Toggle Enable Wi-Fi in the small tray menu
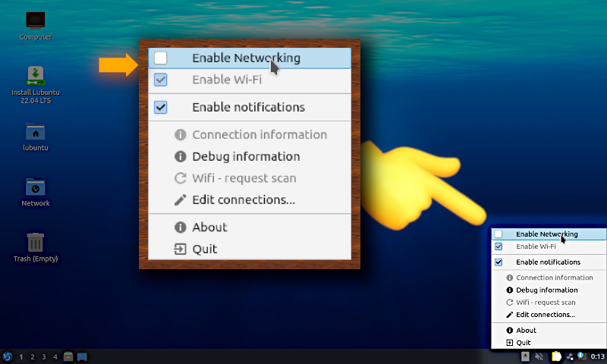 tap(549, 246)
